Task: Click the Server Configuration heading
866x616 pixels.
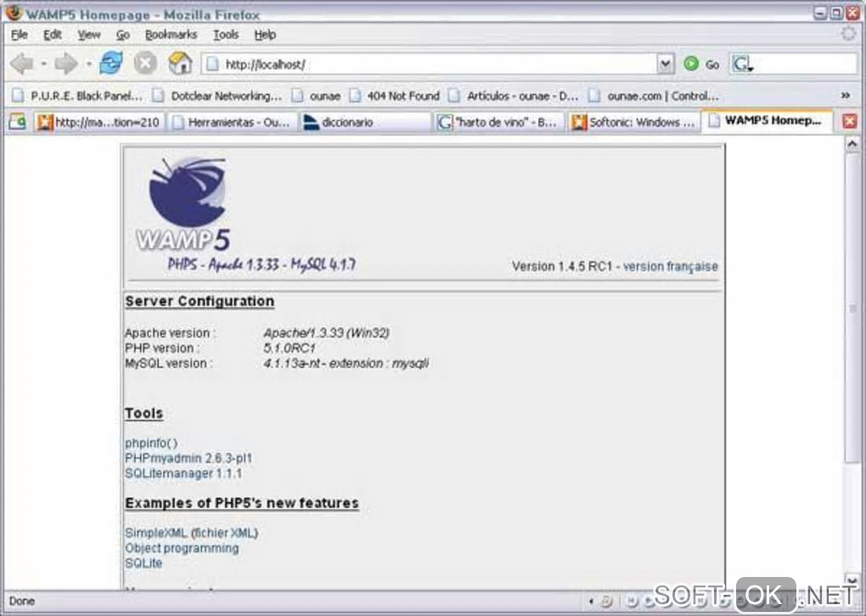Action: [x=200, y=301]
